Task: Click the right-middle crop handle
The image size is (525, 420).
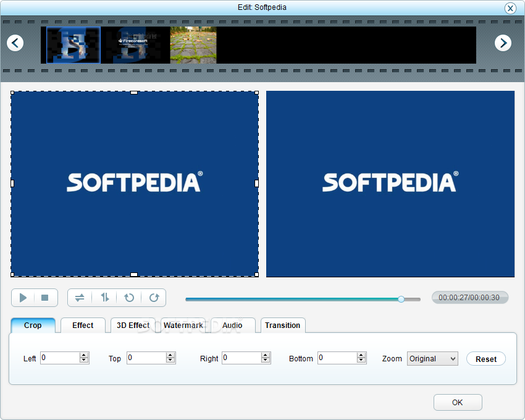Action: click(257, 183)
